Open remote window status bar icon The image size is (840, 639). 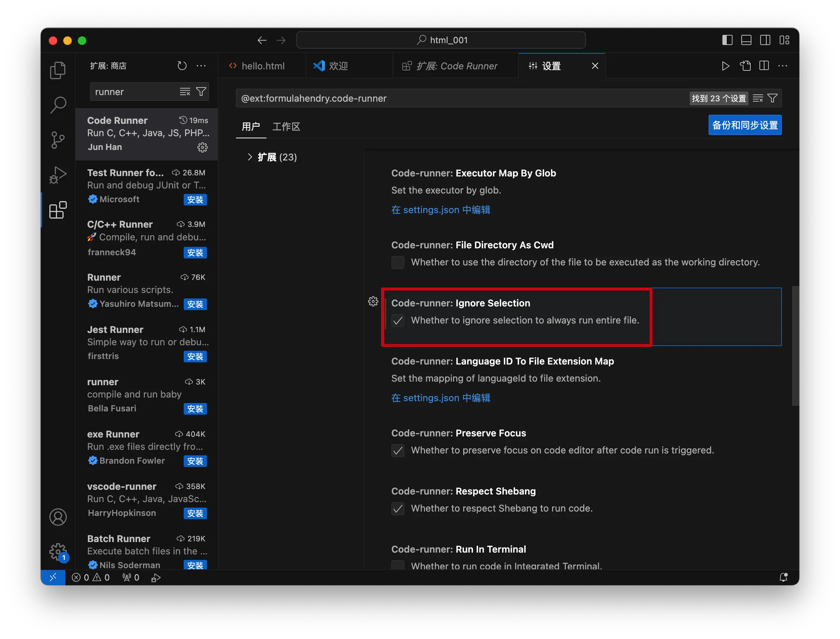tap(53, 577)
